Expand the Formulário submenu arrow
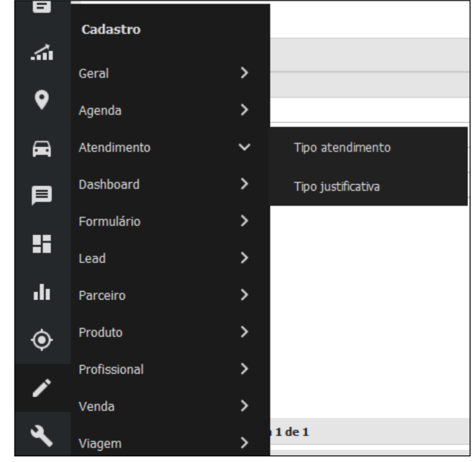 tap(244, 221)
